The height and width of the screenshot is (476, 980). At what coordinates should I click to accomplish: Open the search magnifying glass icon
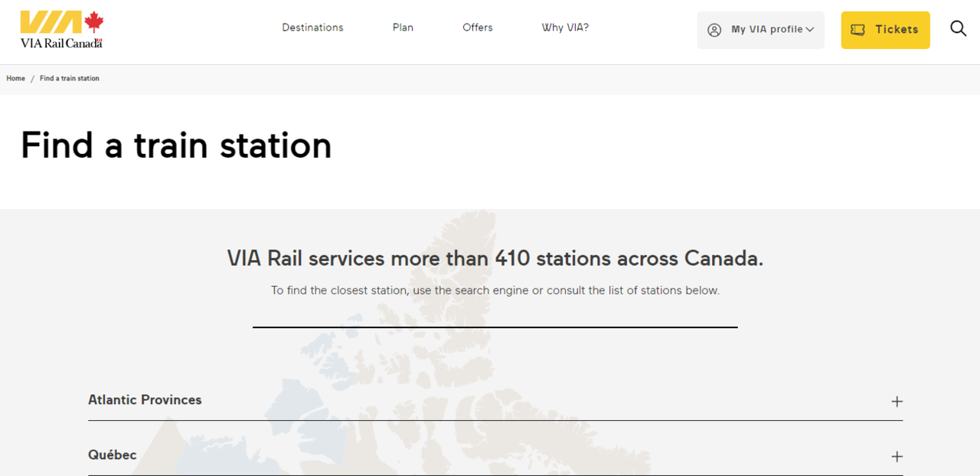coord(958,29)
